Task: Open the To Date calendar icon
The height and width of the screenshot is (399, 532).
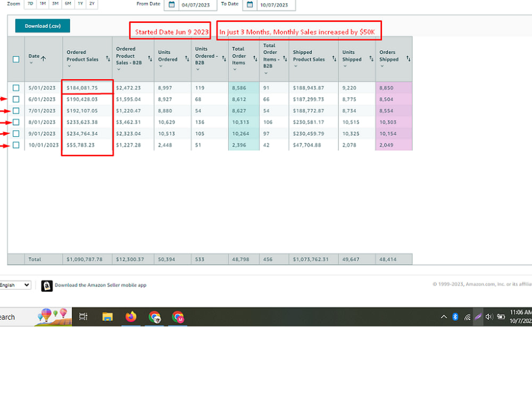Action: (x=250, y=5)
